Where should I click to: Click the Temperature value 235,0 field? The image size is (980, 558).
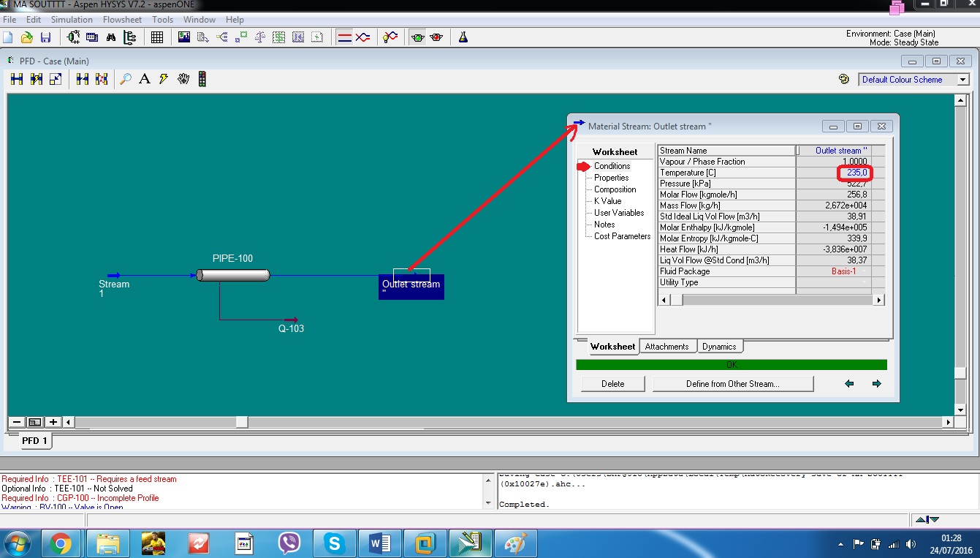[x=833, y=173]
